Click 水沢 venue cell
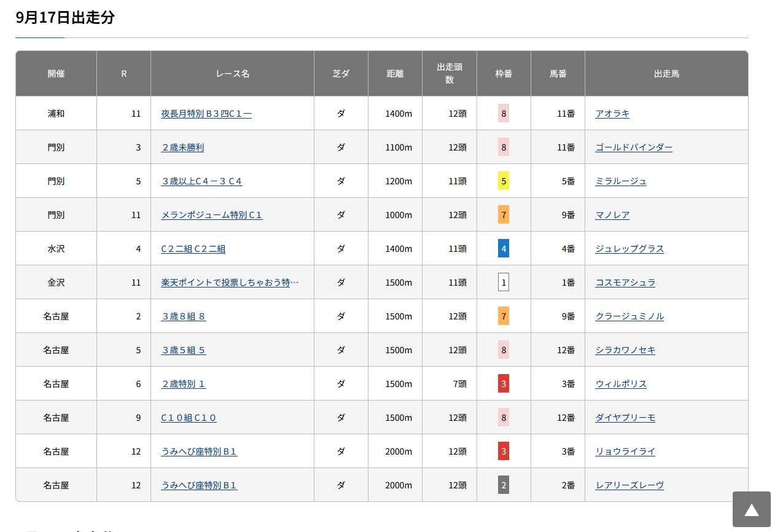Image resolution: width=772 pixels, height=532 pixels. pos(56,249)
